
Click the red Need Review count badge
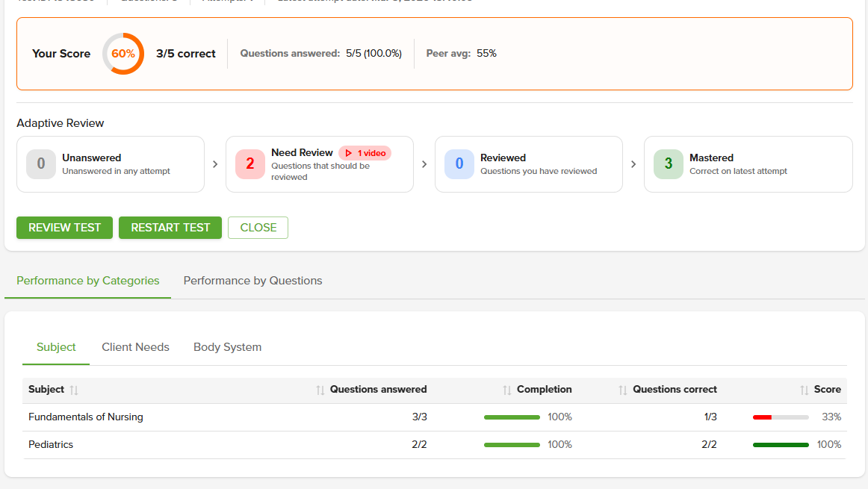(249, 163)
